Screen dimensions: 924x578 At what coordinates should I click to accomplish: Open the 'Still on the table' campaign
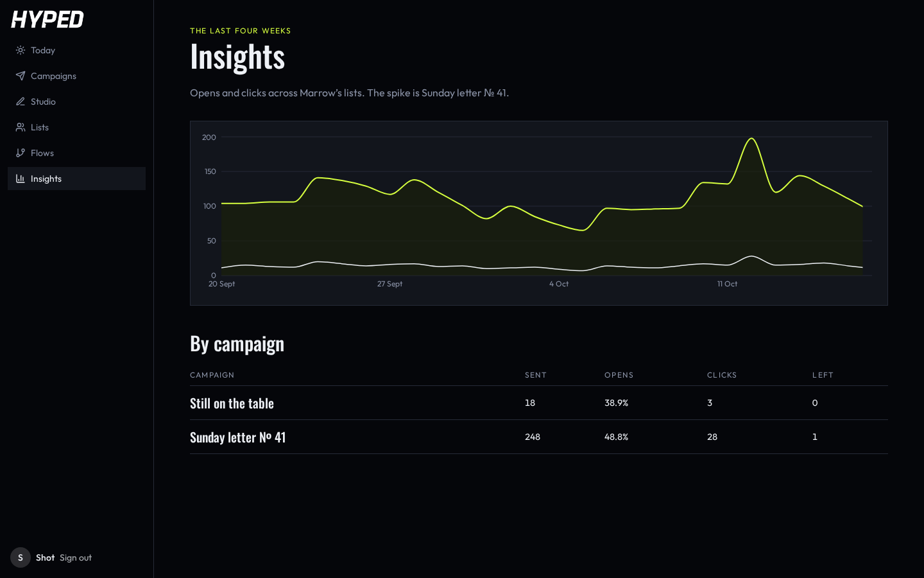[x=232, y=403]
